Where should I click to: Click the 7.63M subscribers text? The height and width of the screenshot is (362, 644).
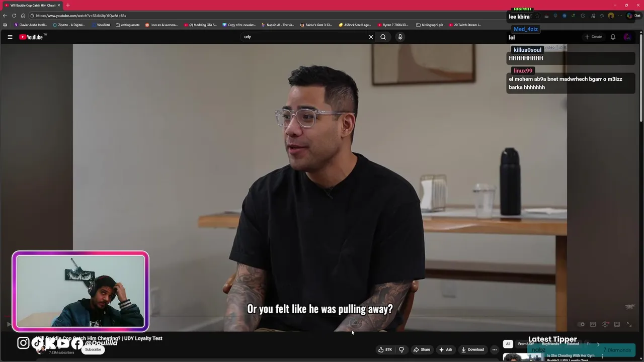pyautogui.click(x=61, y=352)
